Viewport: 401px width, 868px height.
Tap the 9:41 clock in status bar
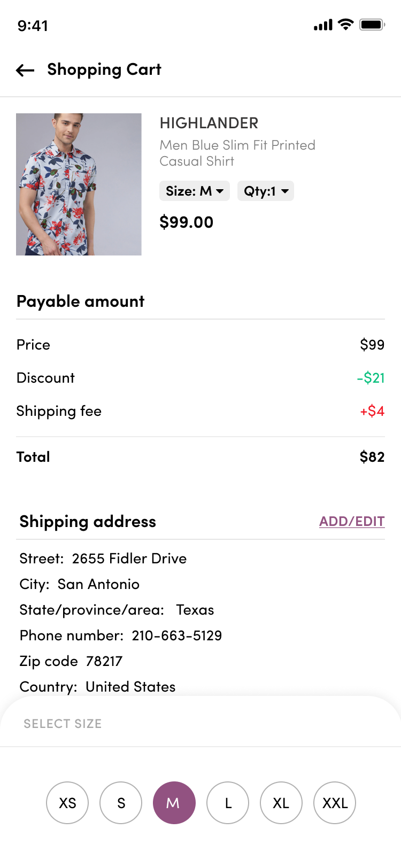click(x=33, y=26)
